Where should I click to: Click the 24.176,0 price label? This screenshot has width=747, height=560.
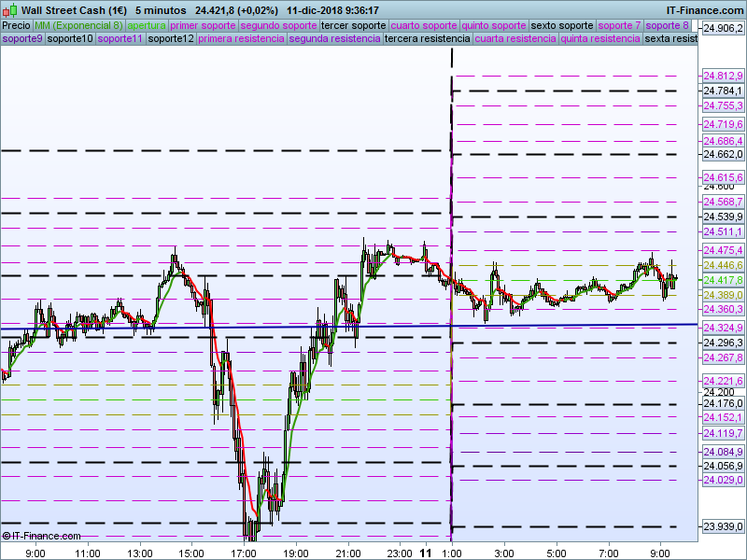coord(723,404)
